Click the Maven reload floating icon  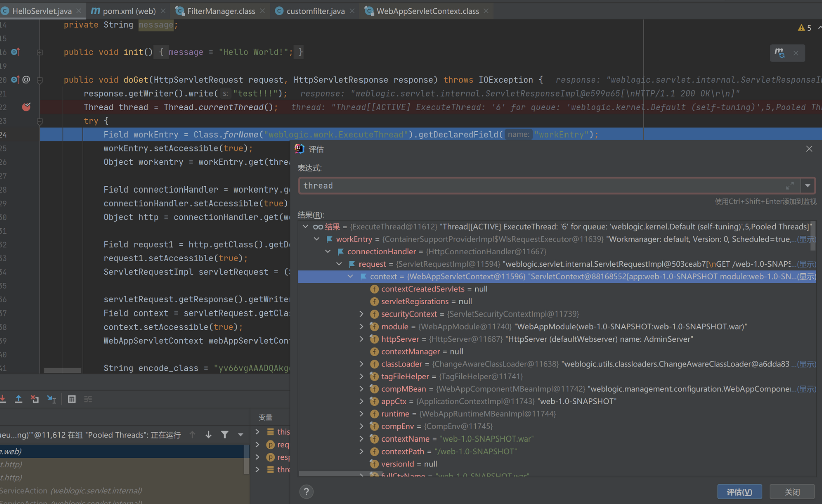coord(780,53)
